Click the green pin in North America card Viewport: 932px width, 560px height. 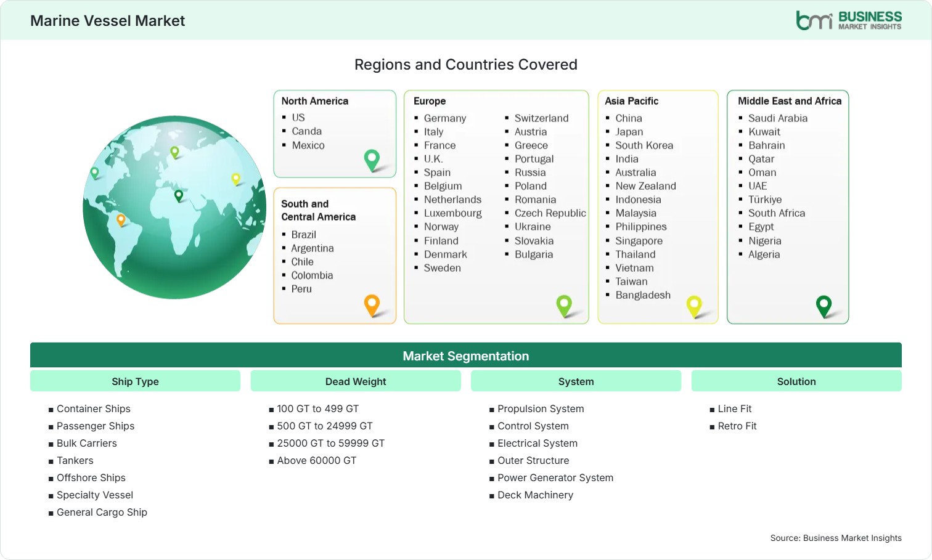[x=372, y=160]
